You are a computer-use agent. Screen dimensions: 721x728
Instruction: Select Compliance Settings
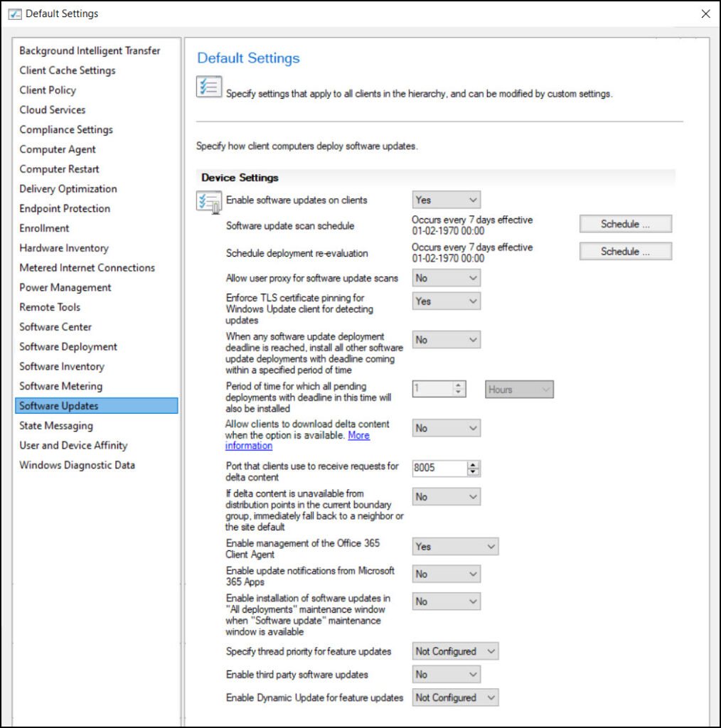[66, 129]
